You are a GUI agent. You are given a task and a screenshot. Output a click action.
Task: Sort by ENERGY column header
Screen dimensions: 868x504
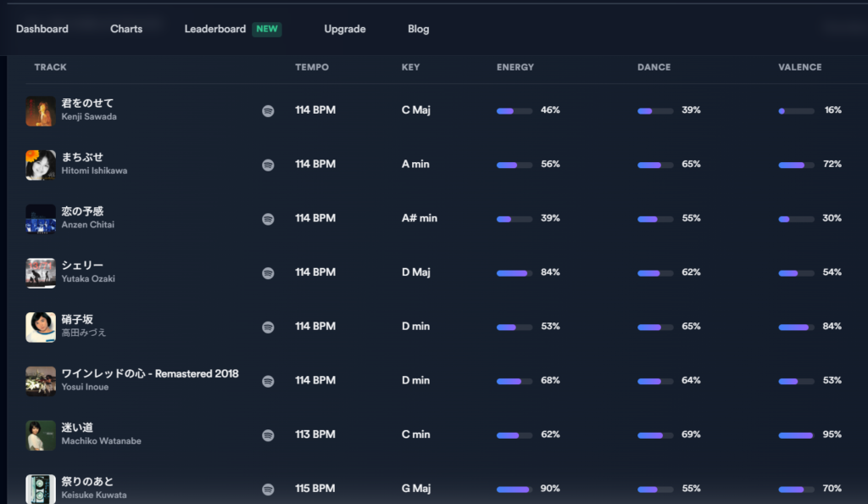(515, 67)
